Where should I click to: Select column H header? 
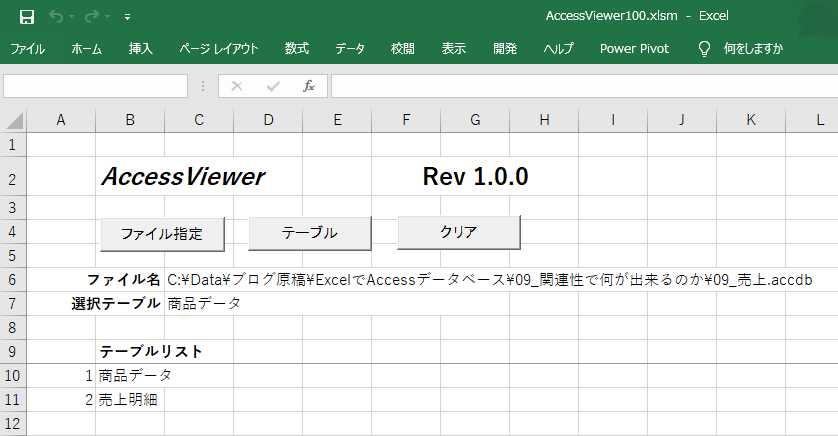point(544,120)
